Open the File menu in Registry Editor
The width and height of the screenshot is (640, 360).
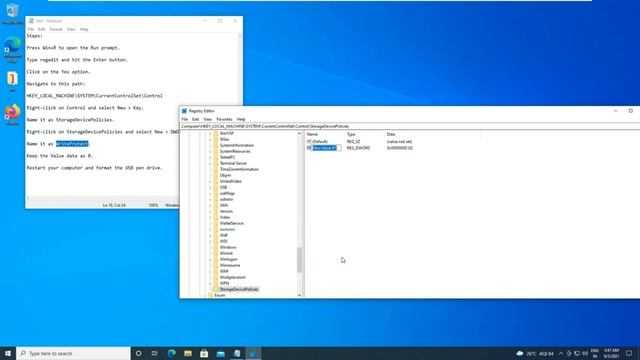pos(184,119)
